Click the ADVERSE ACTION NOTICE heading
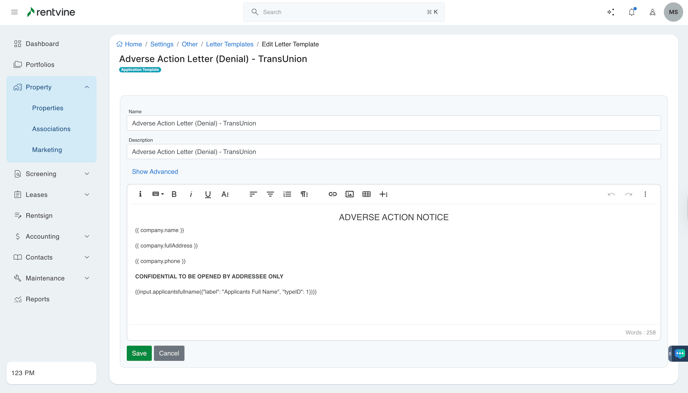The width and height of the screenshot is (688, 393). point(394,217)
